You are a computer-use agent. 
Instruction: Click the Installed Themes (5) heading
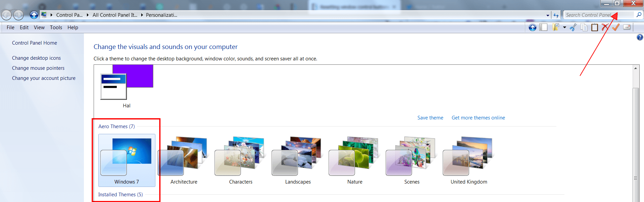coord(120,195)
